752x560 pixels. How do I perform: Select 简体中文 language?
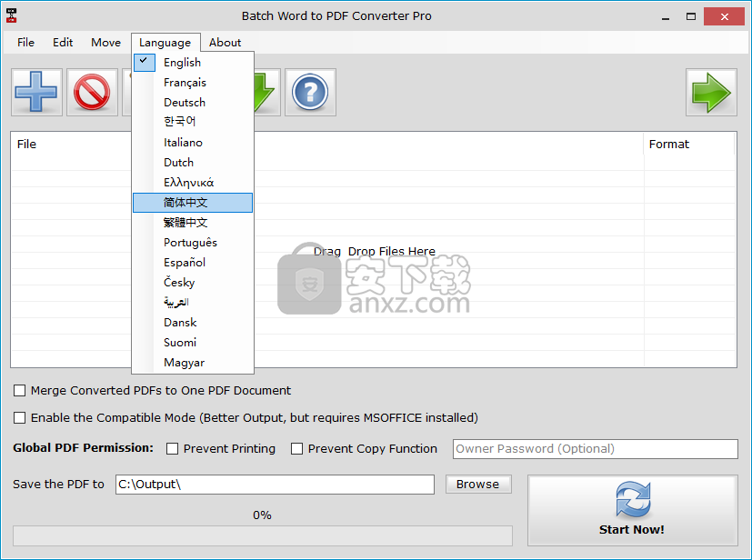(x=193, y=203)
